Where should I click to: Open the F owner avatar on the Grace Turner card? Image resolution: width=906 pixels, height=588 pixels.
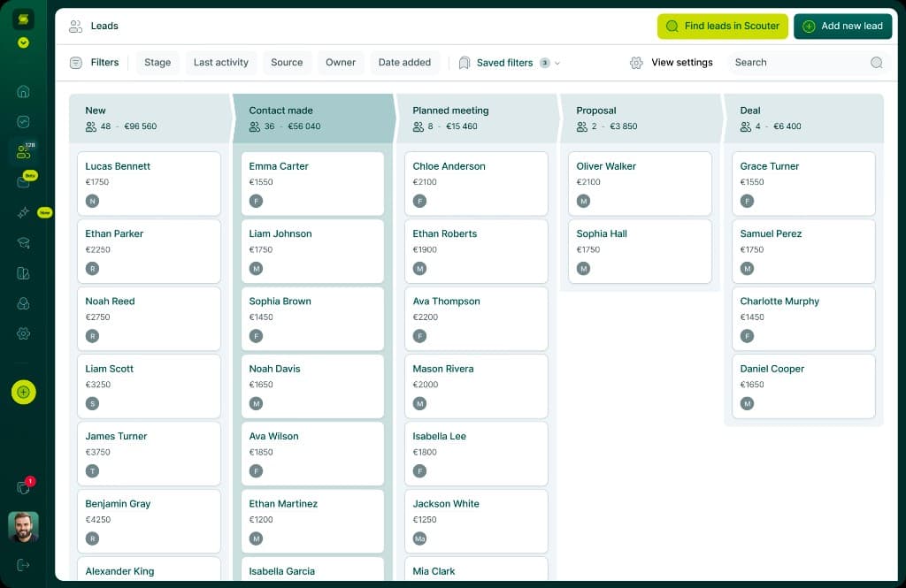[x=747, y=201]
